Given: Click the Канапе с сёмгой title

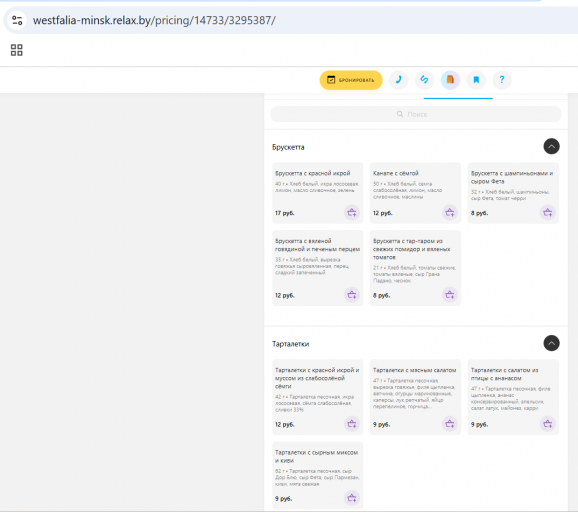Looking at the screenshot, I should pyautogui.click(x=396, y=173).
